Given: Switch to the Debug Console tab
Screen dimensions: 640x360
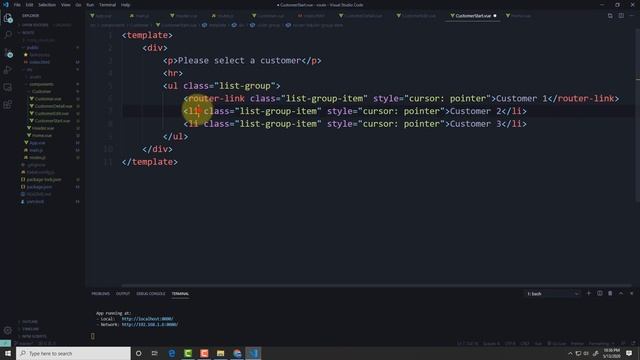Looking at the screenshot, I should [x=151, y=293].
